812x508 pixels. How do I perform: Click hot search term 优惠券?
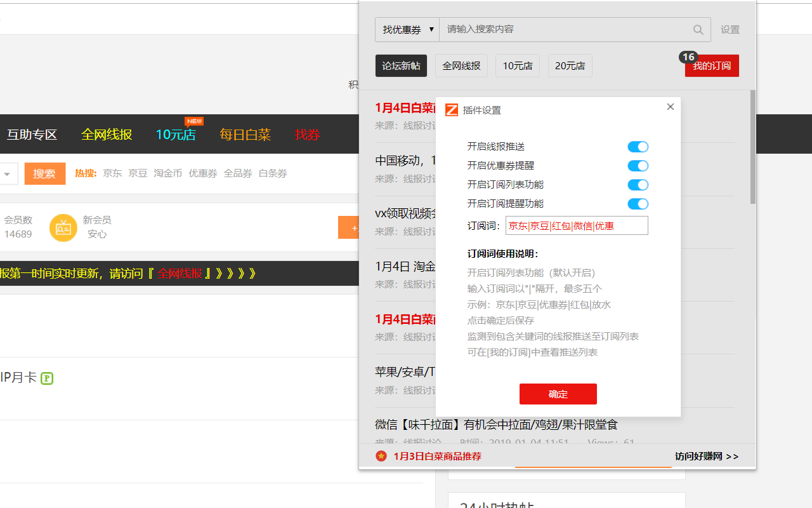click(203, 173)
